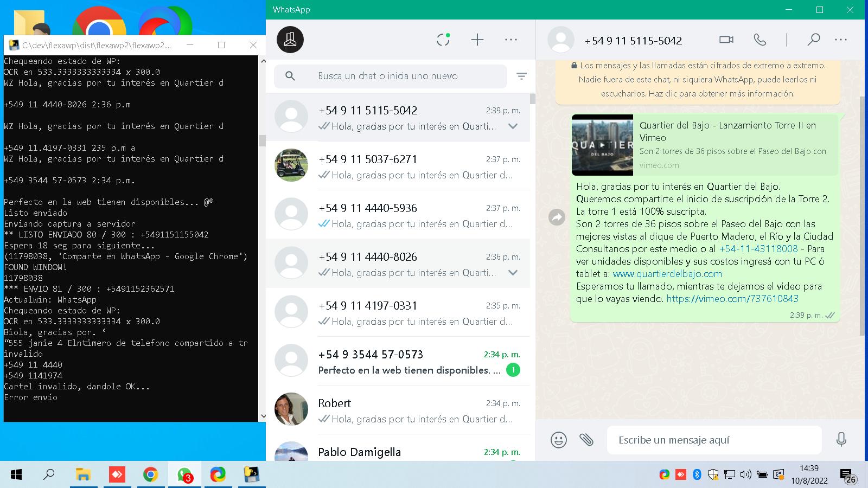The image size is (868, 488).
Task: Open Windows Security tray icon
Action: tap(713, 475)
